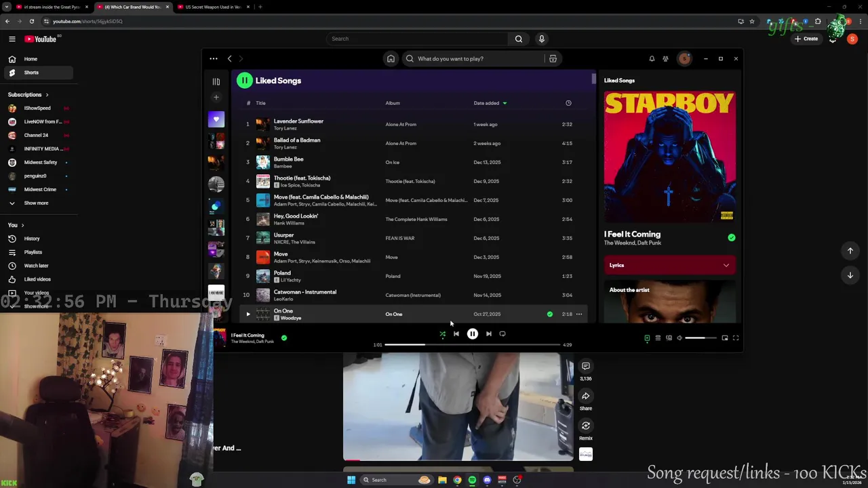Open Connect to a device
This screenshot has width=868, height=488.
[x=669, y=338]
